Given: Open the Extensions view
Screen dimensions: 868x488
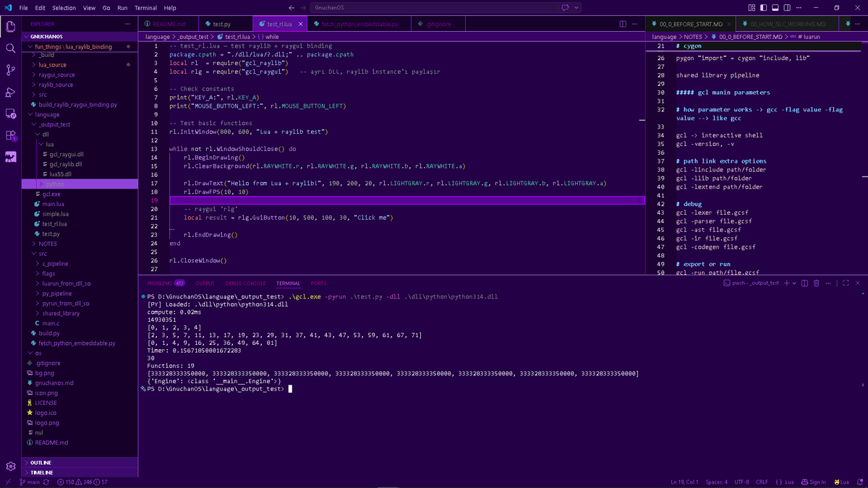Looking at the screenshot, I should pos(10,135).
